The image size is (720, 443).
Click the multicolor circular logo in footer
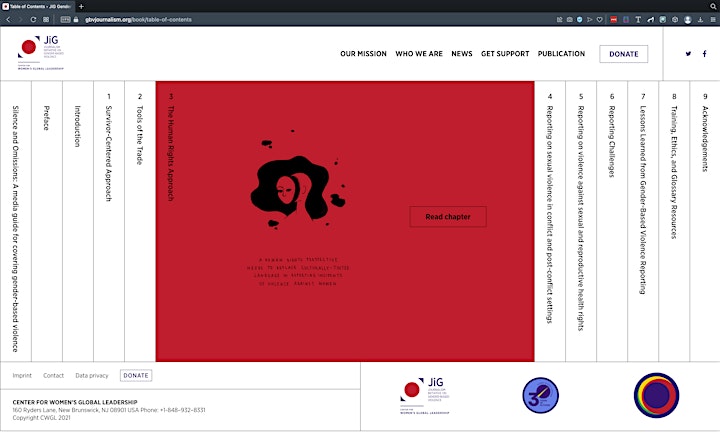(656, 395)
